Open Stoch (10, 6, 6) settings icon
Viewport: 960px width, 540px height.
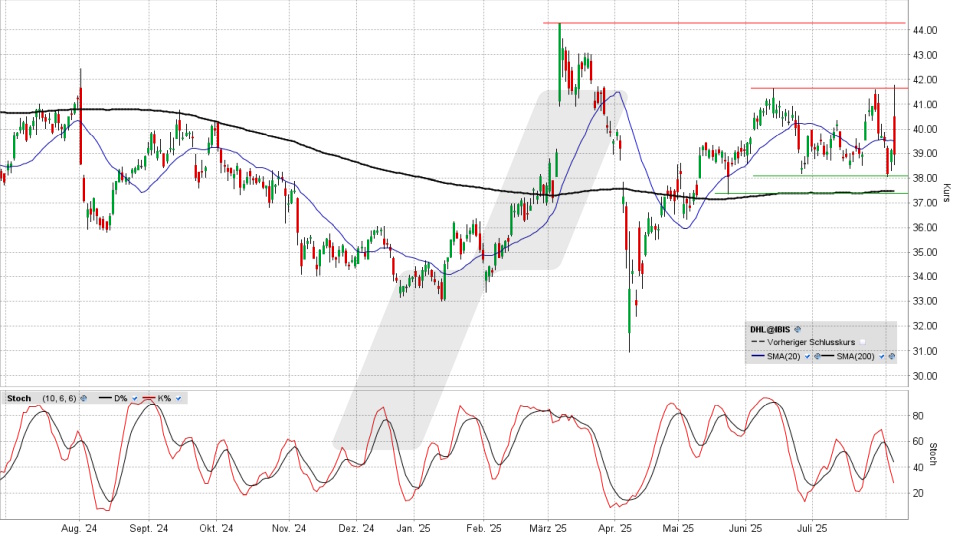click(x=83, y=398)
